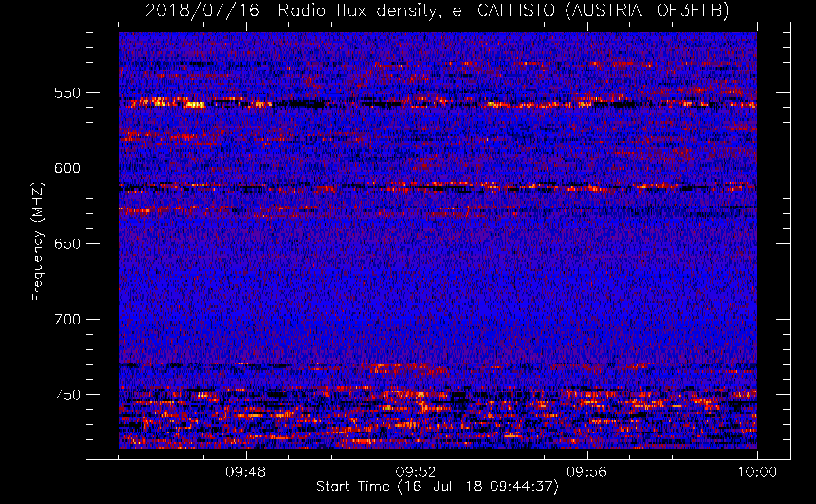
Task: Click the 650 frequency tick label
Action: pos(68,244)
